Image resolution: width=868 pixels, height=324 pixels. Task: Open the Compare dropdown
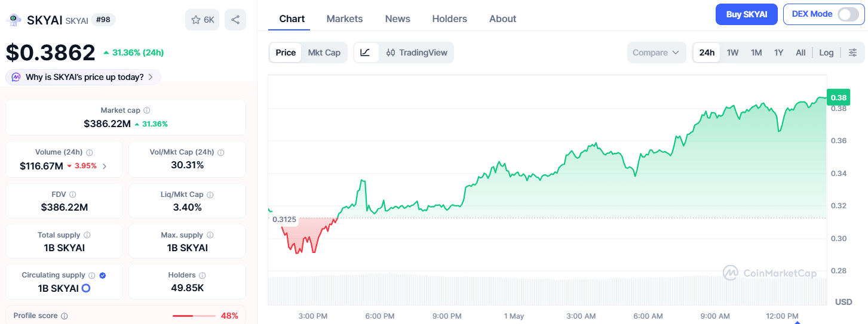pyautogui.click(x=657, y=53)
